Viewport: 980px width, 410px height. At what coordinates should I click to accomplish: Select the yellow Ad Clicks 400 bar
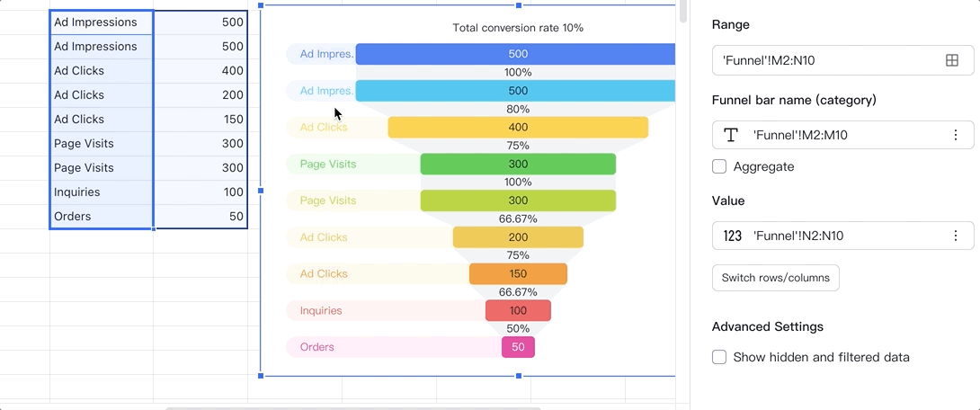point(518,128)
